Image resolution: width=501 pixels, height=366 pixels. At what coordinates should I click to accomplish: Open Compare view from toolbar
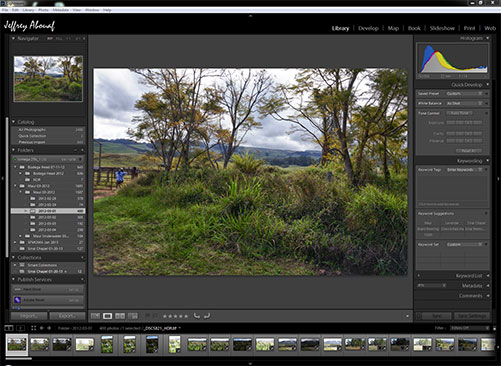120,316
